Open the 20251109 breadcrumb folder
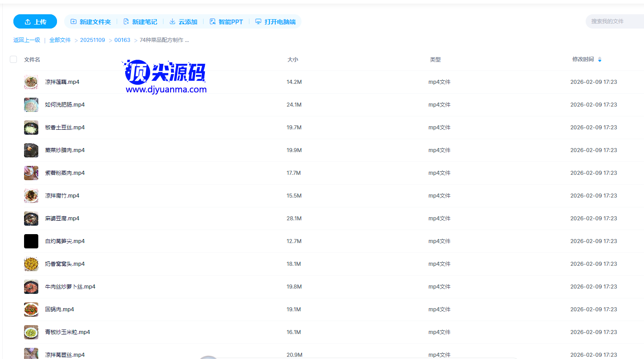Image resolution: width=644 pixels, height=359 pixels. click(x=93, y=40)
